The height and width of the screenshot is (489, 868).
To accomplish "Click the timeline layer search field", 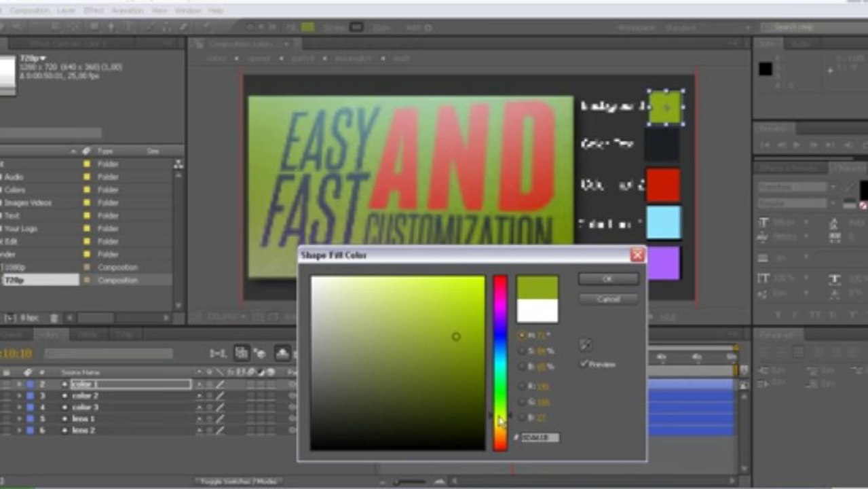I will coord(109,354).
